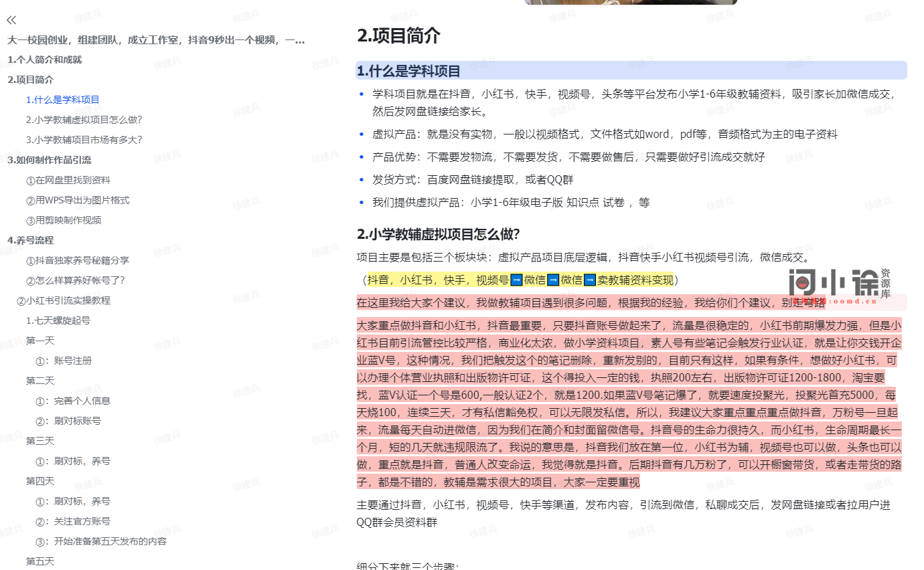This screenshot has height=570, width=924.
Task: Go to ②小红书引流实操教程 outline item
Action: [64, 300]
